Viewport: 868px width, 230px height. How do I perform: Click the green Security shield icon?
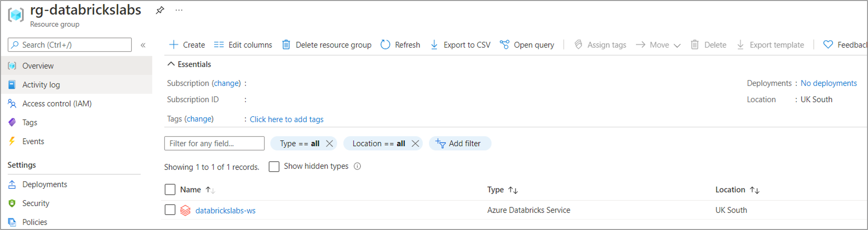tap(12, 203)
